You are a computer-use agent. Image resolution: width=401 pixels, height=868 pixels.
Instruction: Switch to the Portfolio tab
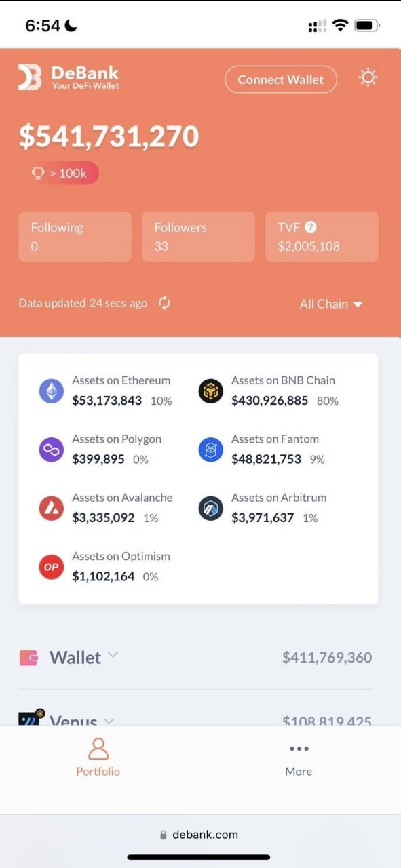[98, 757]
